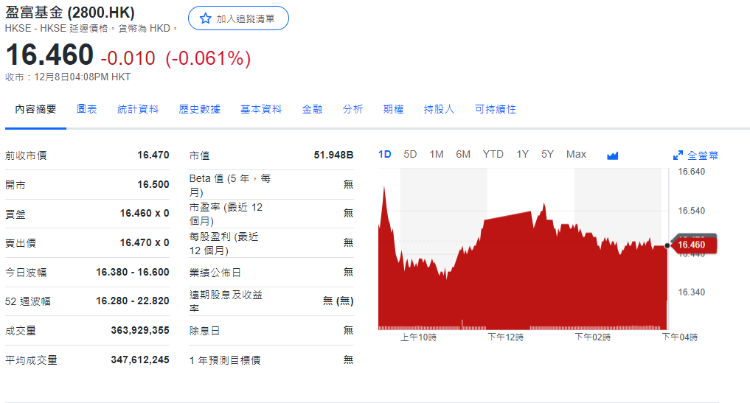Click the 16.540 y-axis label
The height and width of the screenshot is (403, 750).
point(691,211)
